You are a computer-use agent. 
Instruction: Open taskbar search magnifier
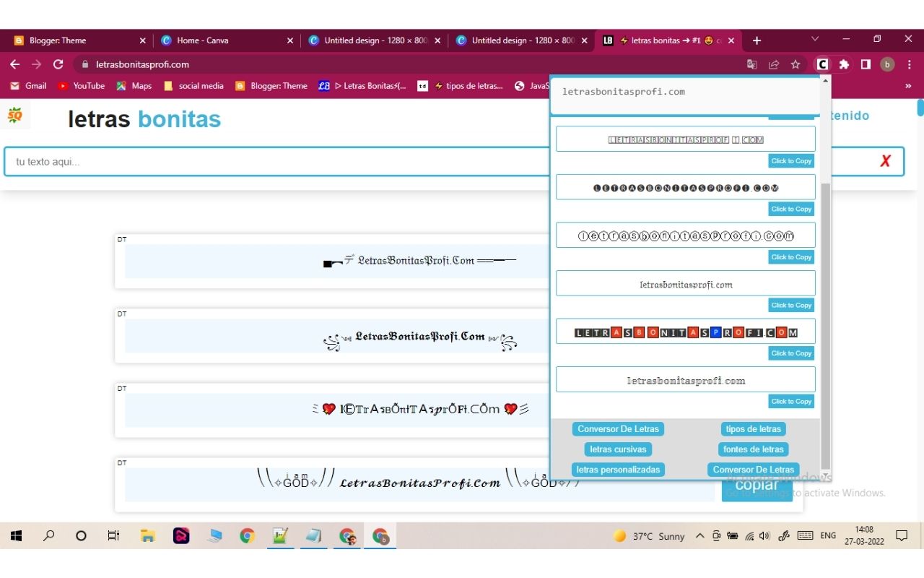(49, 536)
